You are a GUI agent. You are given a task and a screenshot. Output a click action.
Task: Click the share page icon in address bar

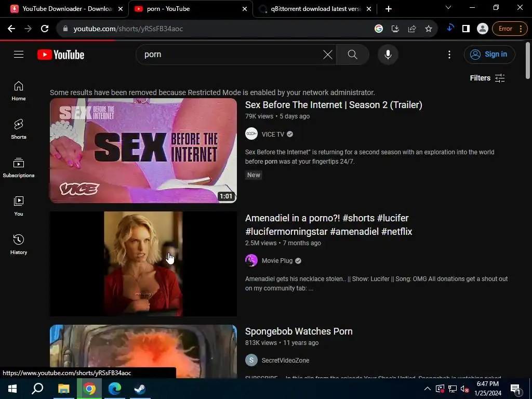coord(412,29)
